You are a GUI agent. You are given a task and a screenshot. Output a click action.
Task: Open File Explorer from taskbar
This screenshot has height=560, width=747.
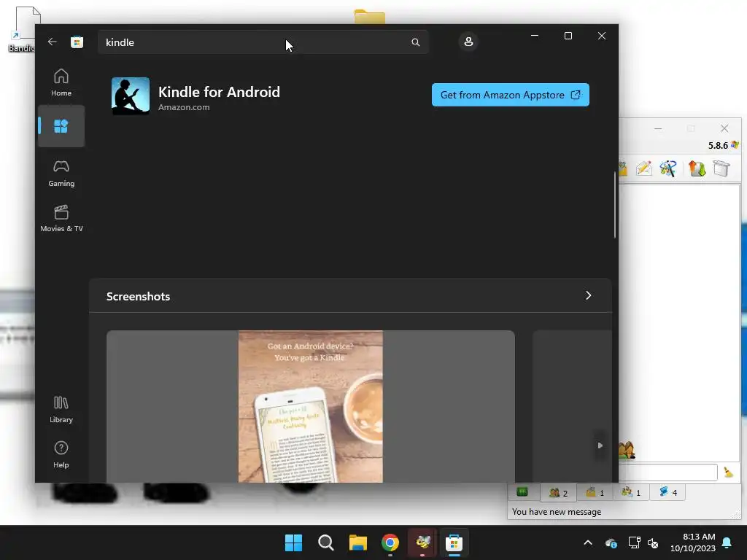357,542
